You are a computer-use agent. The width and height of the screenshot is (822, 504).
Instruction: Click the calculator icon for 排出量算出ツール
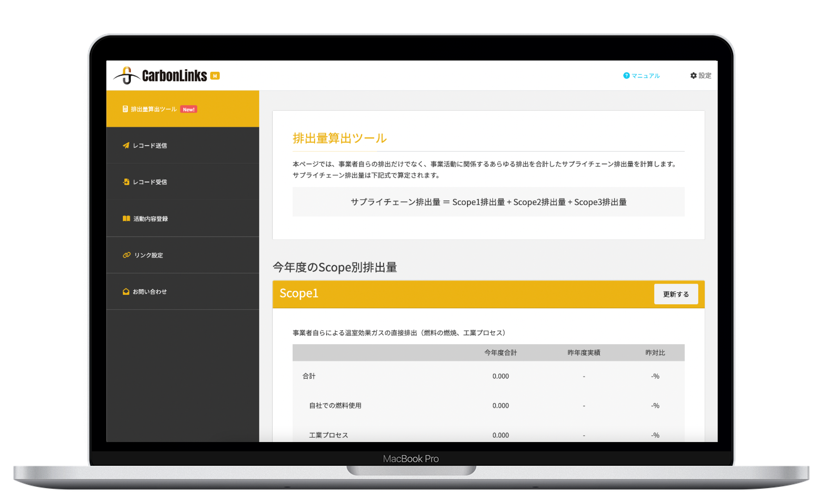125,109
